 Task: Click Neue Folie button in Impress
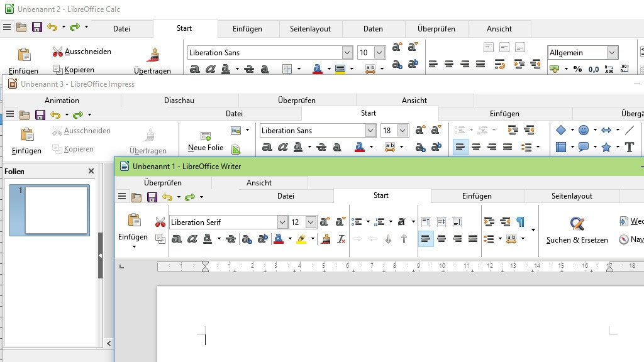206,141
